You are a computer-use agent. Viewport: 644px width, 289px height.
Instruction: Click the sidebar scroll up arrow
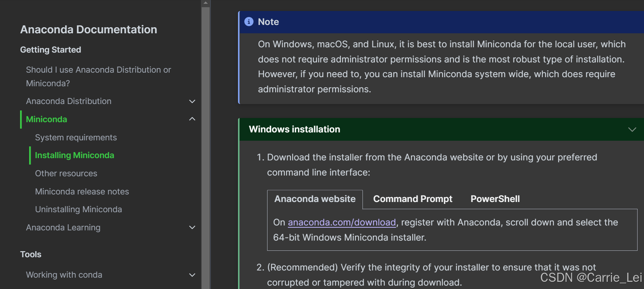205,3
